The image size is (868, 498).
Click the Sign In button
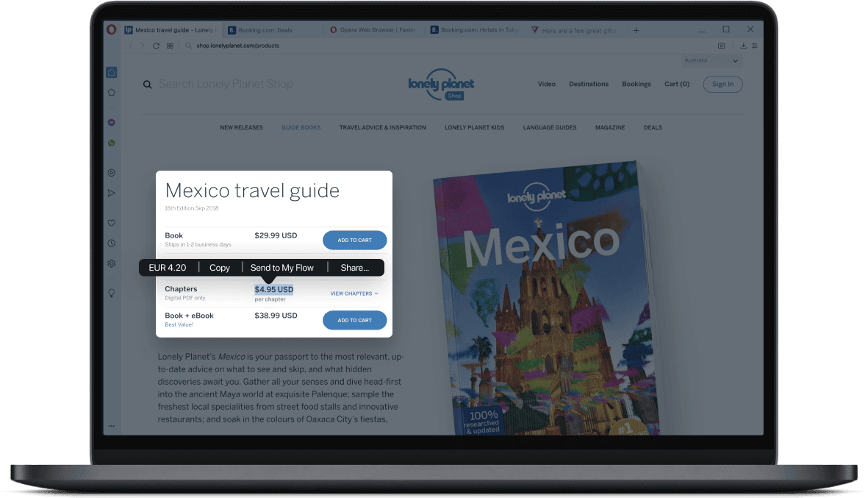pyautogui.click(x=723, y=84)
